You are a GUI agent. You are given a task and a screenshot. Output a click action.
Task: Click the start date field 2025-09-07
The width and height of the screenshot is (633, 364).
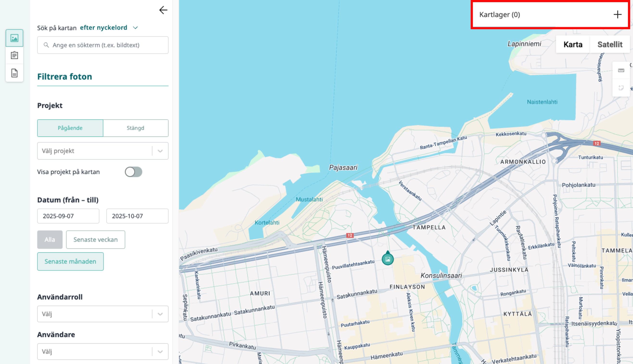[68, 216]
